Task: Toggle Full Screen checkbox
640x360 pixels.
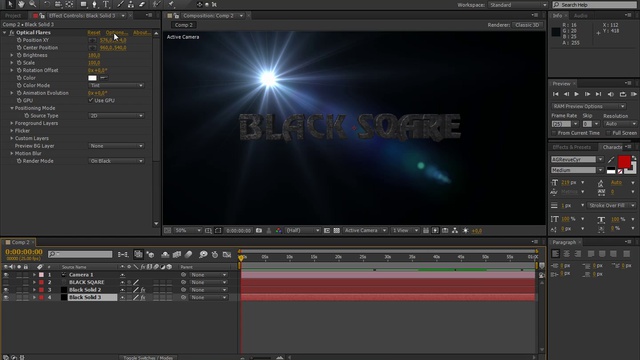Action: pos(608,133)
